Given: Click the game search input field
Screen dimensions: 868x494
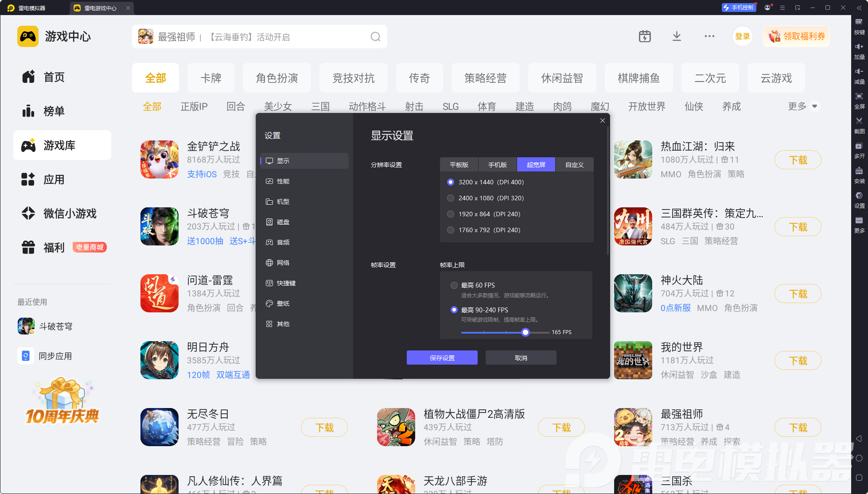Looking at the screenshot, I should (261, 37).
